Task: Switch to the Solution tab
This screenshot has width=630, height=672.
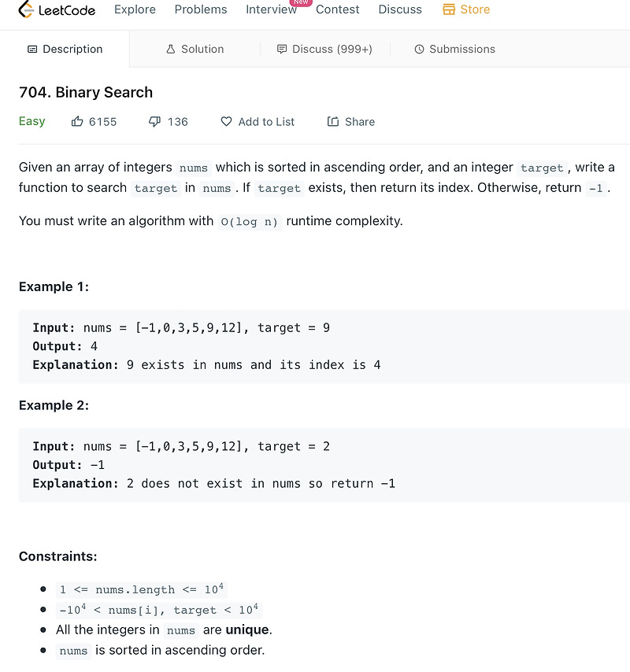Action: point(195,49)
